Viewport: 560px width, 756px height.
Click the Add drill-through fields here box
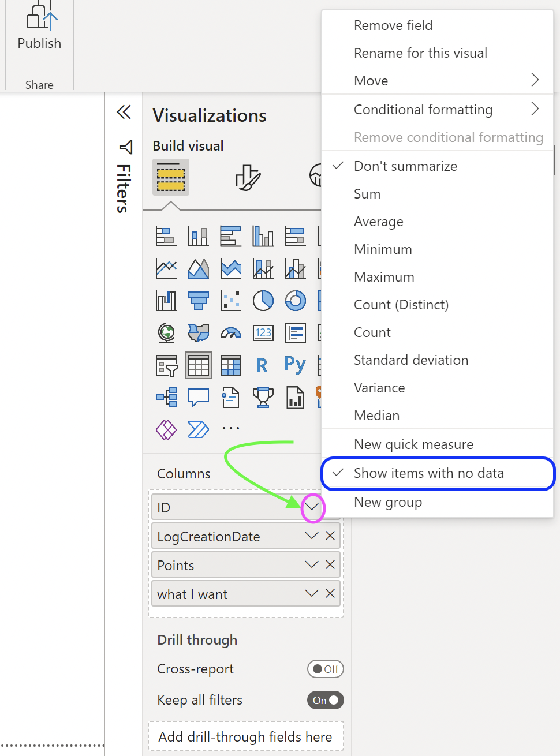[x=246, y=737]
